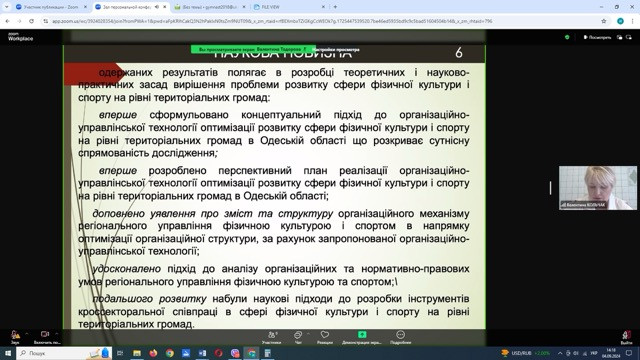Screen dimensions: 640x360
Task: Open the Windows Start menu
Action: [8, 353]
